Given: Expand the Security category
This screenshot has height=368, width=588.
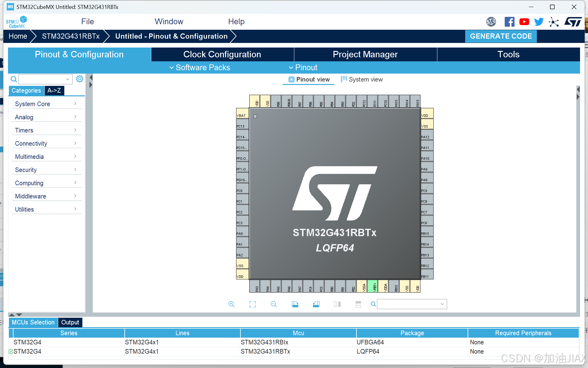Looking at the screenshot, I should (46, 170).
